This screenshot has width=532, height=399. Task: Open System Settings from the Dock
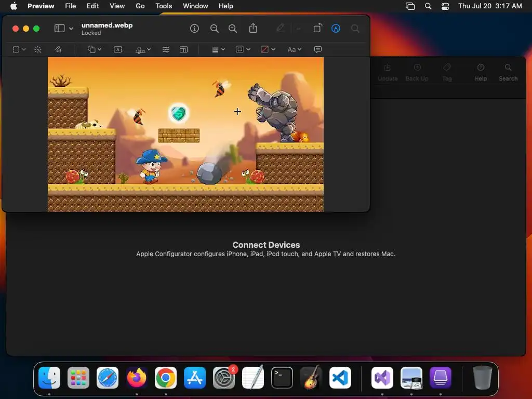[x=224, y=378]
